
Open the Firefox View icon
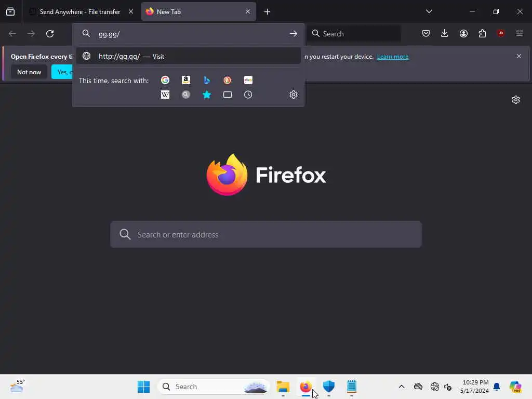(10, 11)
